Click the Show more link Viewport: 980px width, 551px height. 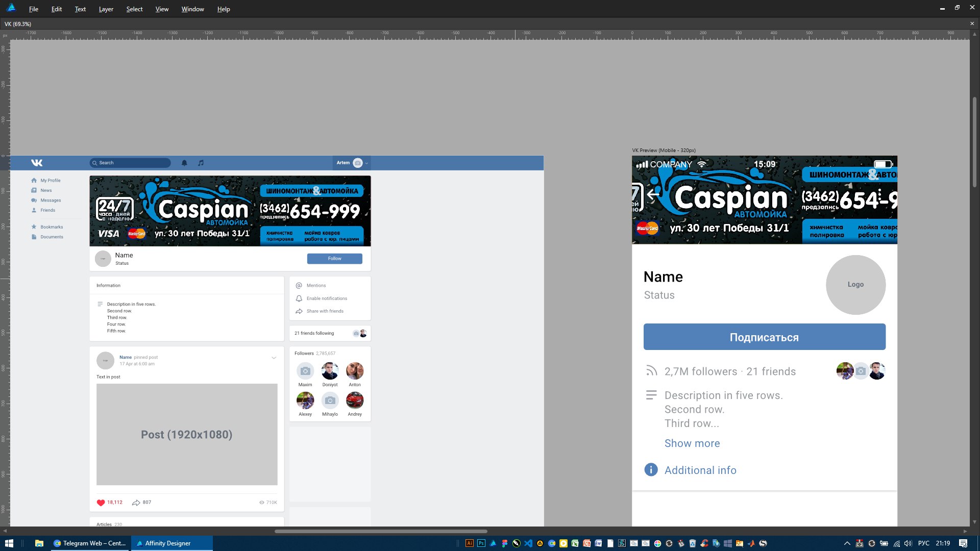[x=692, y=443]
